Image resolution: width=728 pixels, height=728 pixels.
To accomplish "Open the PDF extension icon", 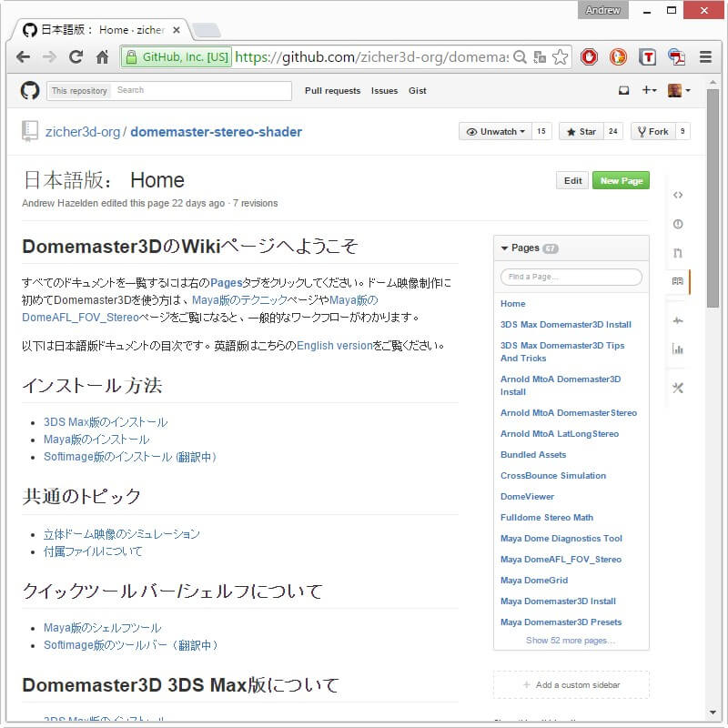I will click(676, 57).
